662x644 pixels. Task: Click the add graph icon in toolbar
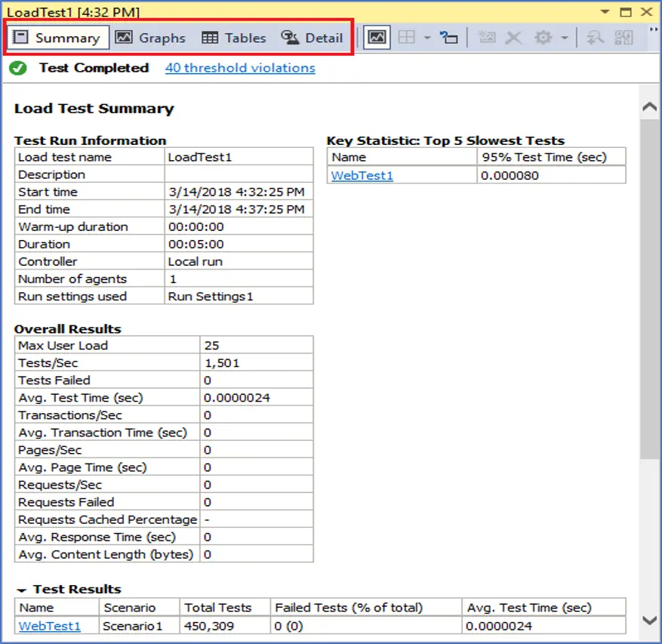tap(487, 38)
